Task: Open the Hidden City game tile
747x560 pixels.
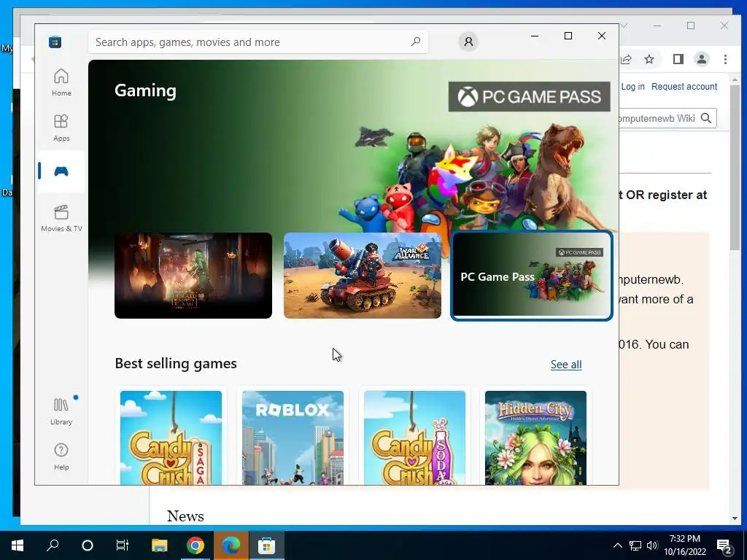Action: point(536,437)
